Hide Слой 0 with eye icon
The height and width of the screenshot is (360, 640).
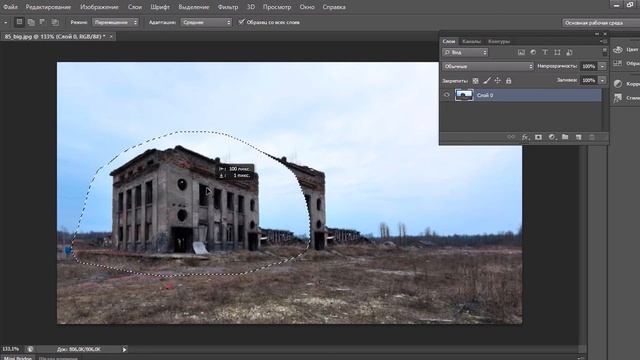coord(447,95)
